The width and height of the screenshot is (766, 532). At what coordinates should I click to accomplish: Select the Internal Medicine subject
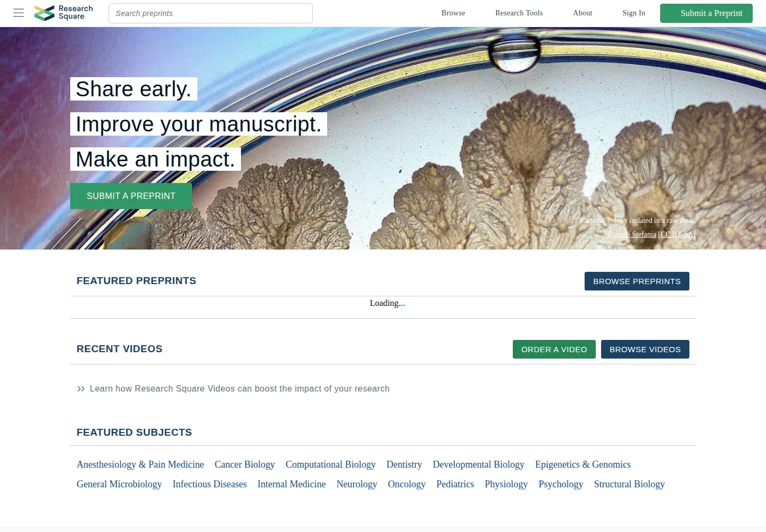click(292, 484)
